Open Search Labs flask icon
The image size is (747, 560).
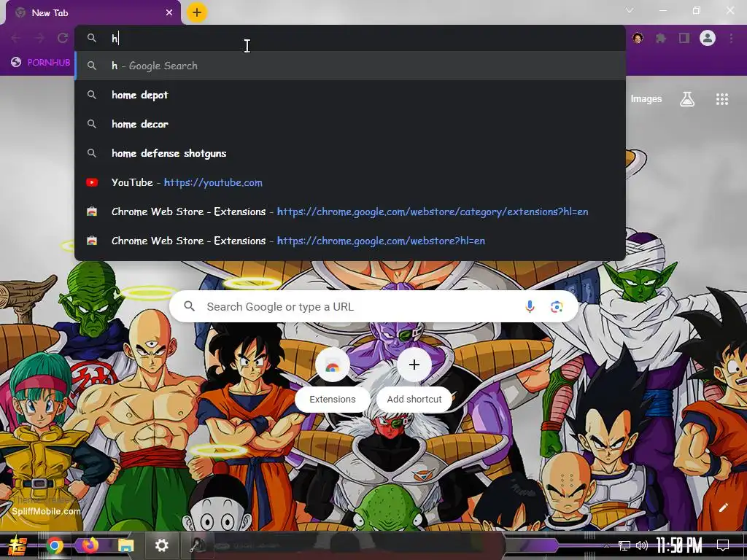[687, 99]
